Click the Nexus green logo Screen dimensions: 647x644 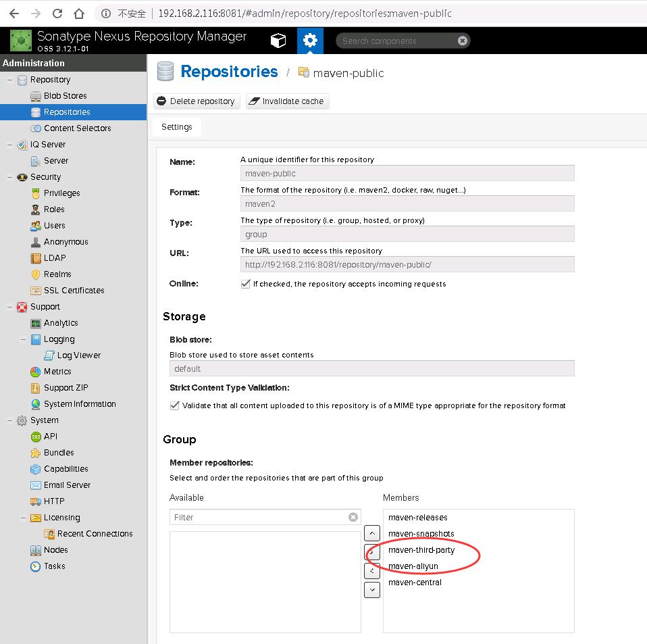pos(21,41)
